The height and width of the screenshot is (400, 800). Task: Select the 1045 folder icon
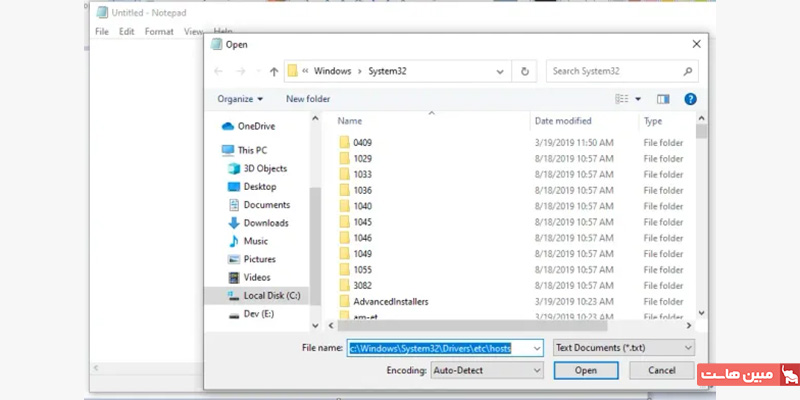pyautogui.click(x=345, y=222)
